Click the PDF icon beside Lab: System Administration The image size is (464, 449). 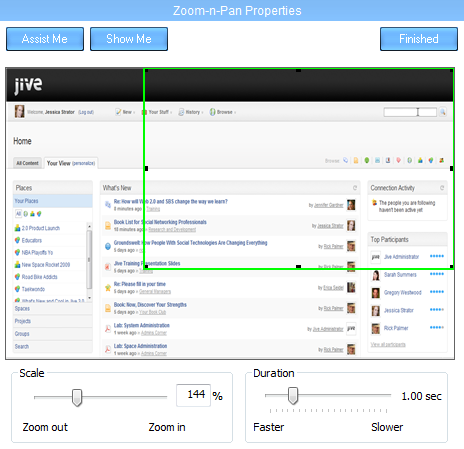(108, 329)
